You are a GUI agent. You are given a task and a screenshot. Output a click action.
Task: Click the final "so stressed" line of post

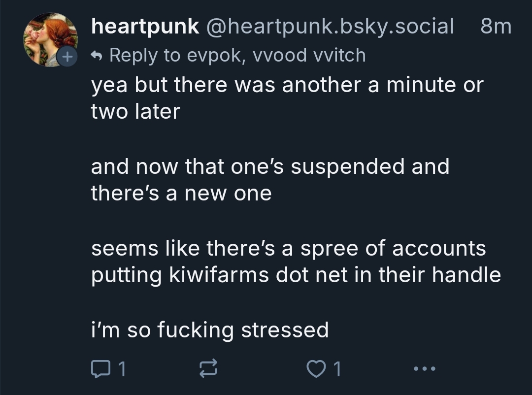coord(209,329)
